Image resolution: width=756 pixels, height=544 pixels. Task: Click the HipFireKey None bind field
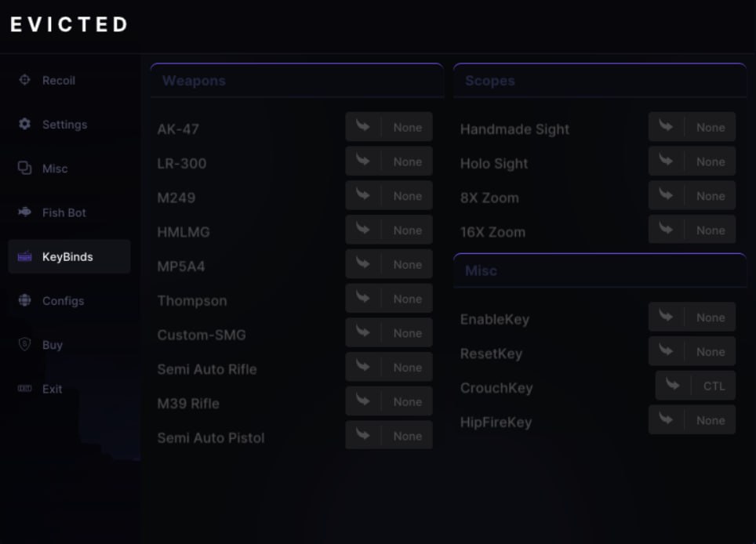(710, 420)
